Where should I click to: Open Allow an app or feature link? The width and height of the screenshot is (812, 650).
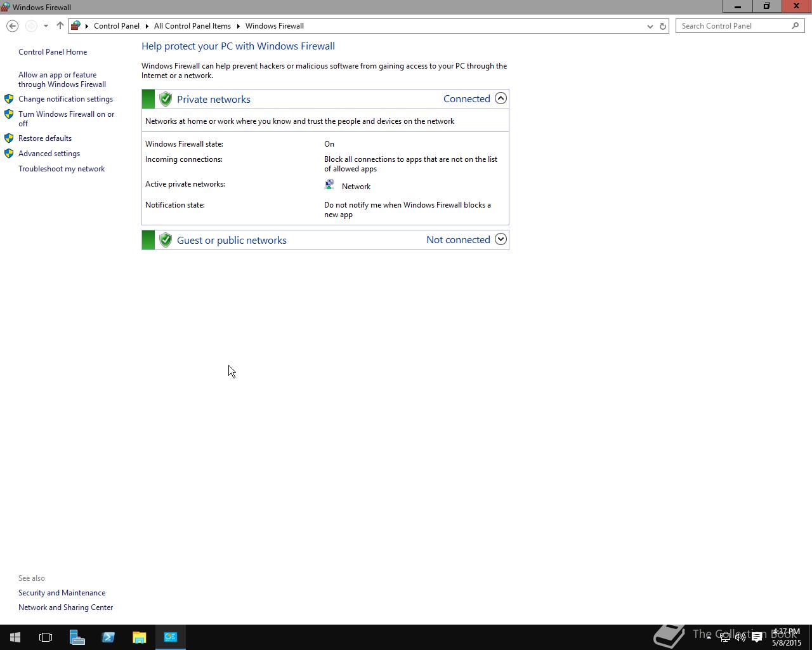(62, 79)
